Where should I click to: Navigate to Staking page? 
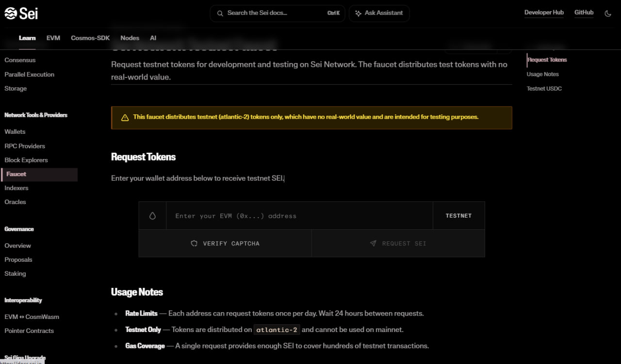(x=15, y=274)
